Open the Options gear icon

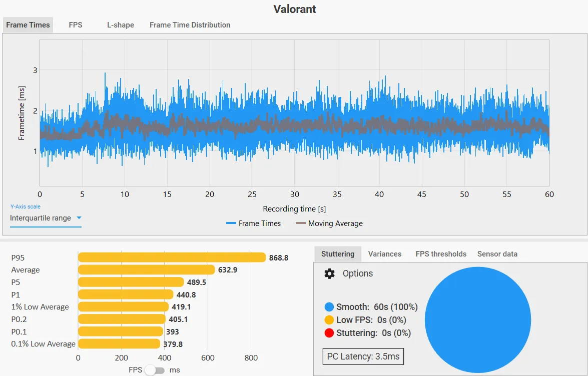[x=329, y=274]
